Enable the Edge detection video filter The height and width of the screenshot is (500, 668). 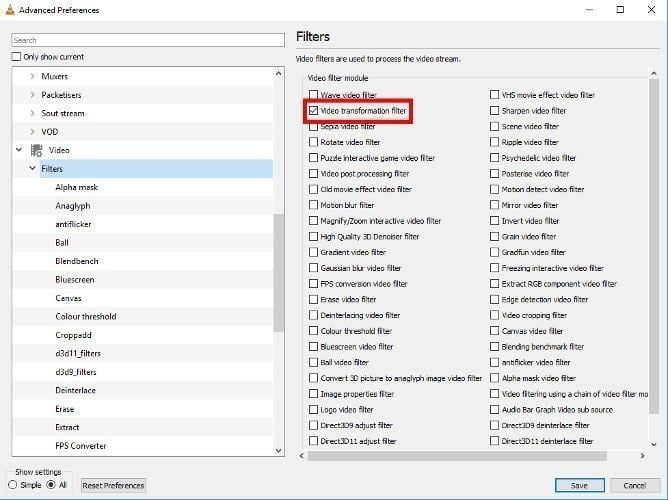tap(494, 299)
